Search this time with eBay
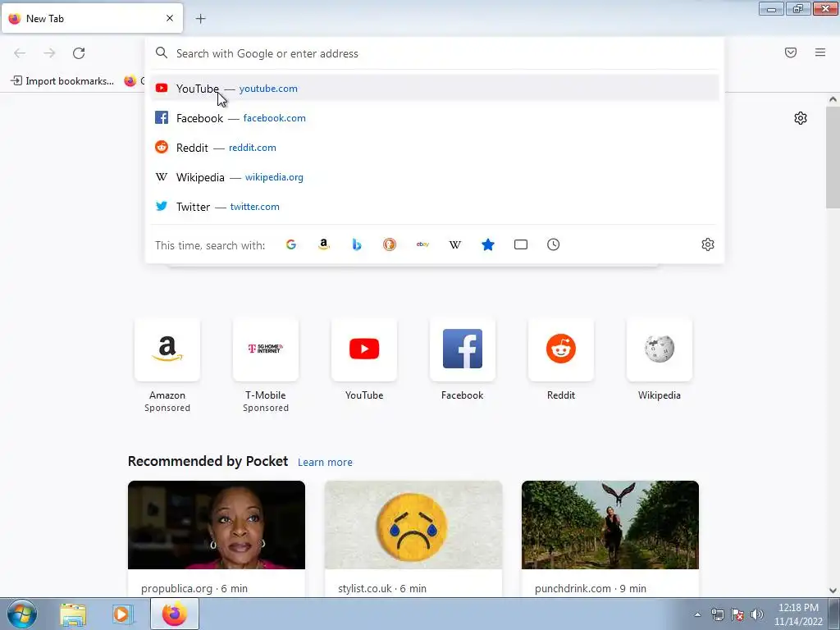This screenshot has height=630, width=840. pyautogui.click(x=422, y=244)
